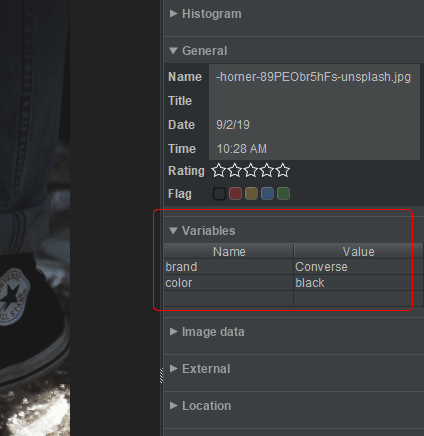This screenshot has height=436, width=424.
Task: Set rating to four stars
Action: point(267,170)
